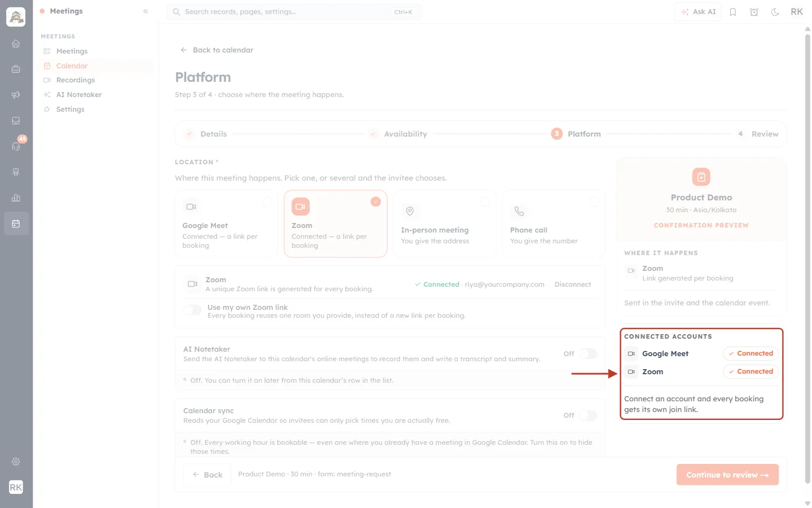Click the Disconnect Zoom link
The width and height of the screenshot is (812, 508).
572,284
